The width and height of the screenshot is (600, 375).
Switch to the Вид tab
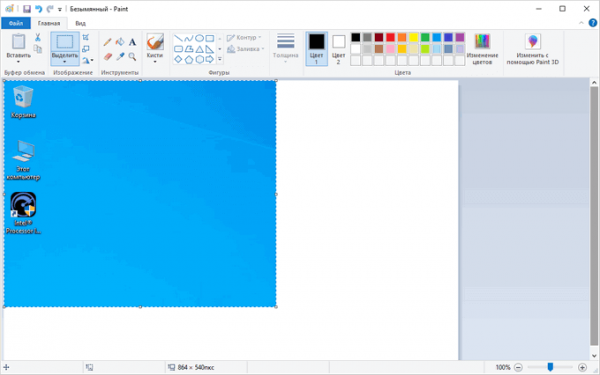click(x=80, y=23)
